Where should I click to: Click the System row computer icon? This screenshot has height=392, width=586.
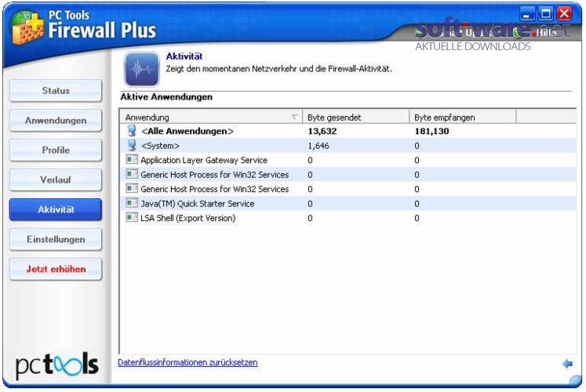pos(132,145)
